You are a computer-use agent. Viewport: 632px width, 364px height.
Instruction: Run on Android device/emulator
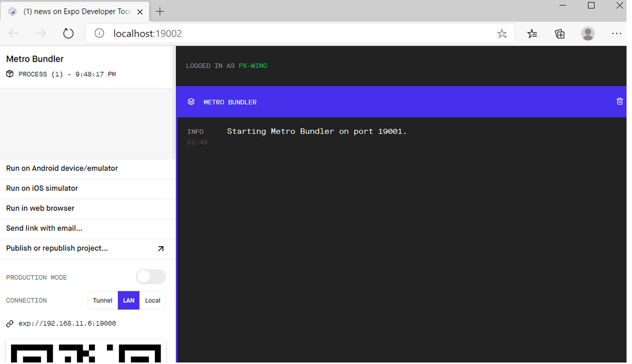[x=87, y=168]
